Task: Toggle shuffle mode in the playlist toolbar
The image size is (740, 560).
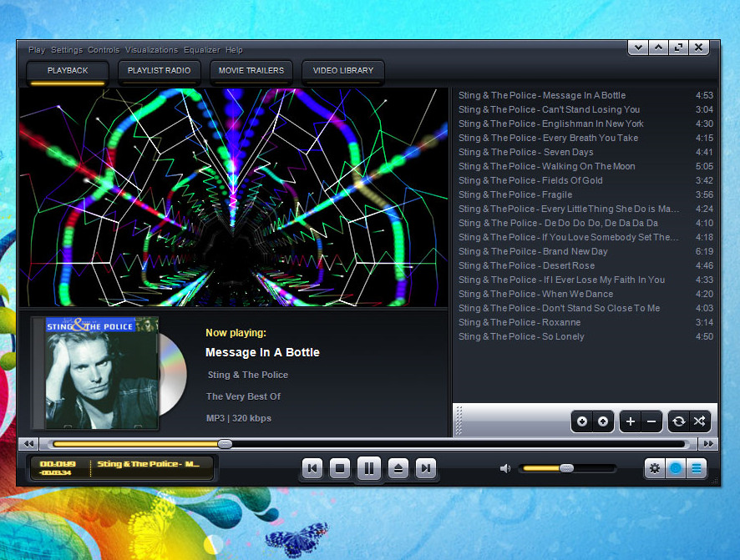Action: 699,421
